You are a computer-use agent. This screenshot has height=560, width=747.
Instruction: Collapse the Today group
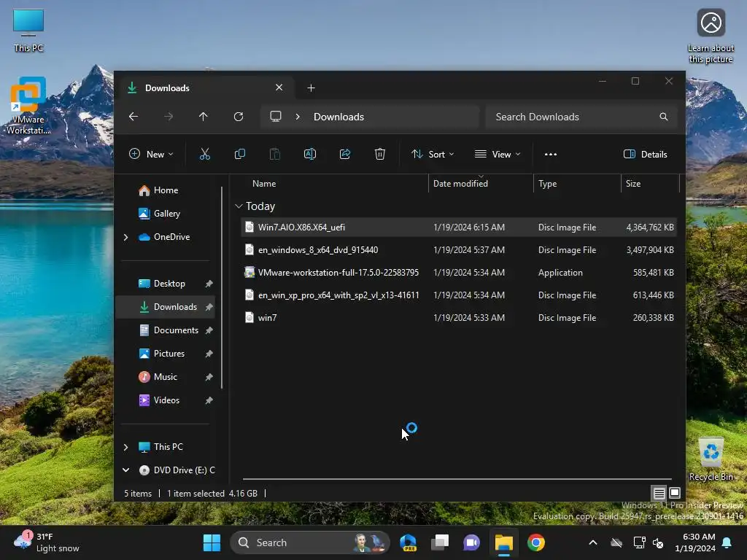click(x=239, y=206)
